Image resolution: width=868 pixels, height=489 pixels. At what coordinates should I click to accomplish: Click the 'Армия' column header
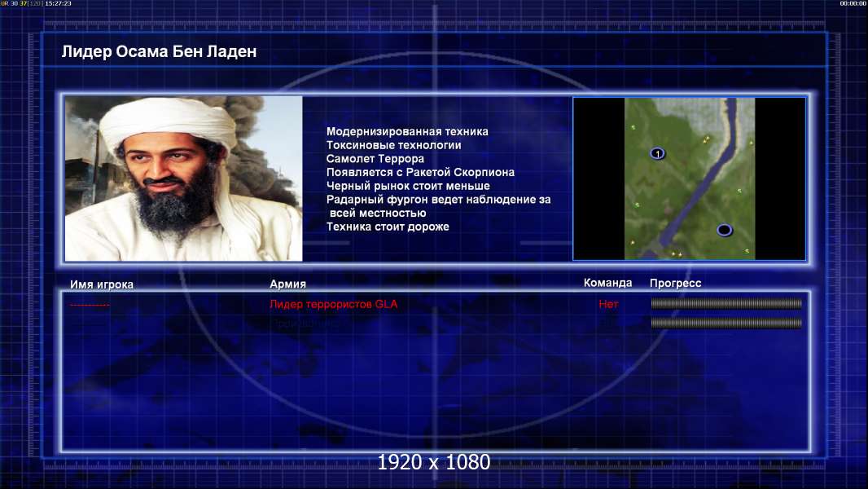tap(288, 284)
